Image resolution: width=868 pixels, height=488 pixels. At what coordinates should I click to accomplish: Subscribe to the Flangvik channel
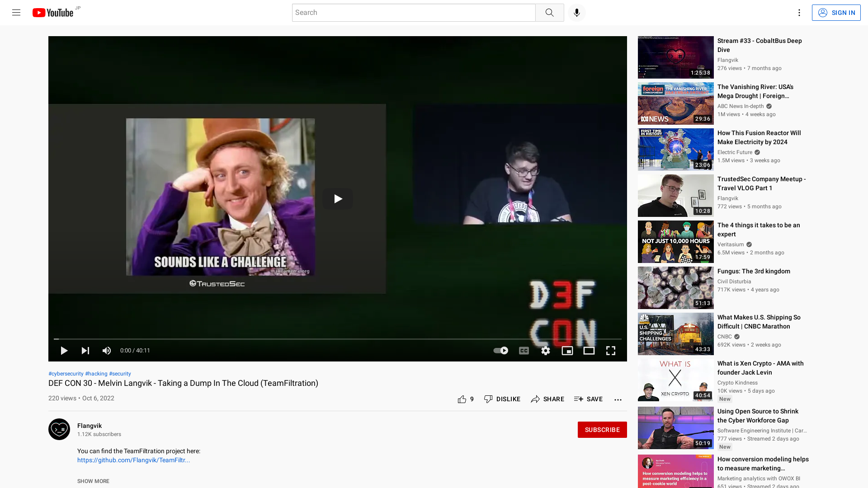pos(602,429)
